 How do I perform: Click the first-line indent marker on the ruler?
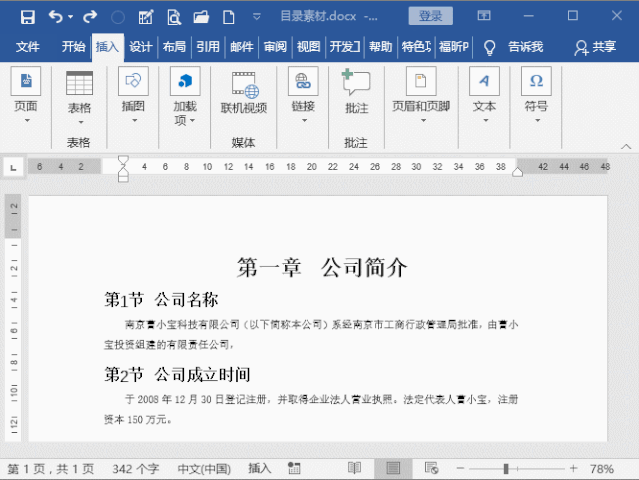pos(123,160)
